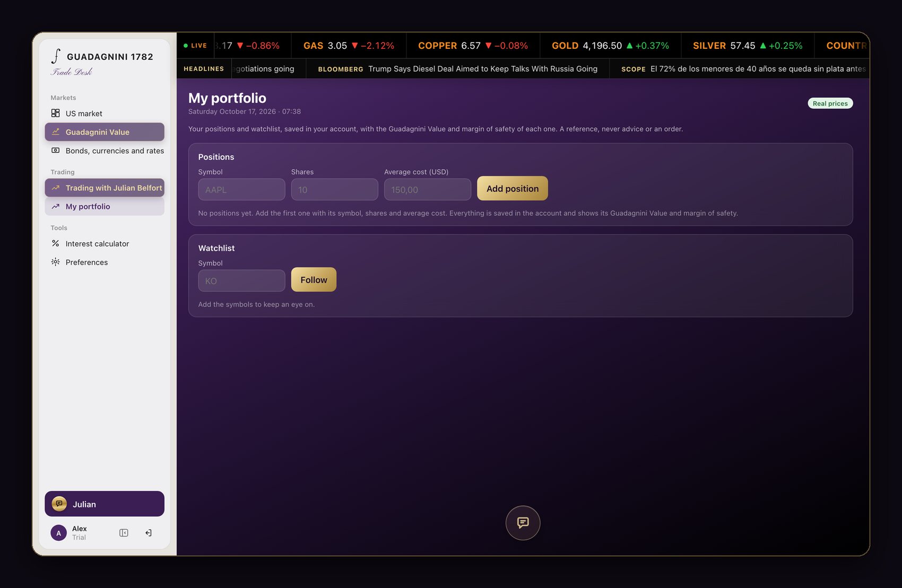Click Add position button

pyautogui.click(x=513, y=188)
